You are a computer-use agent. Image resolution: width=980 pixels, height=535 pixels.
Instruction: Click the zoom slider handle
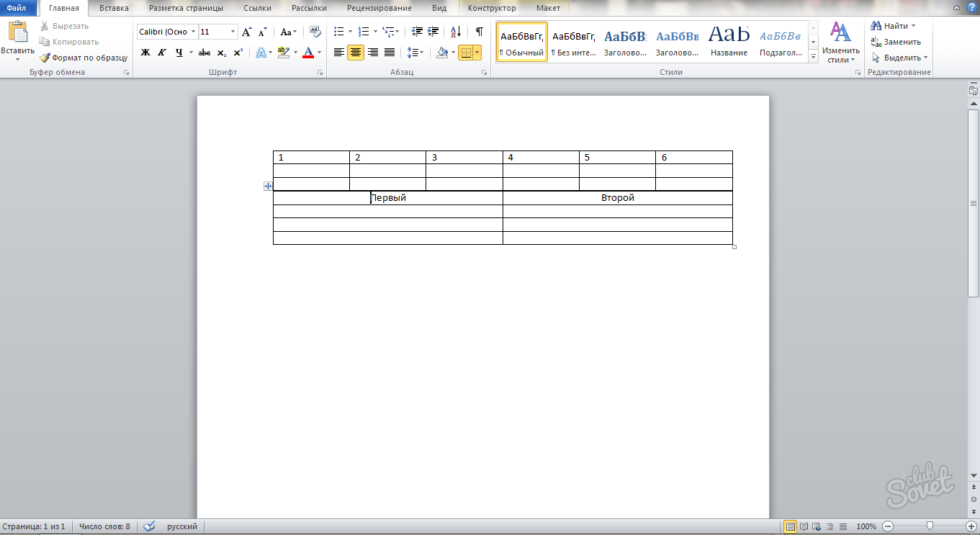tap(930, 526)
